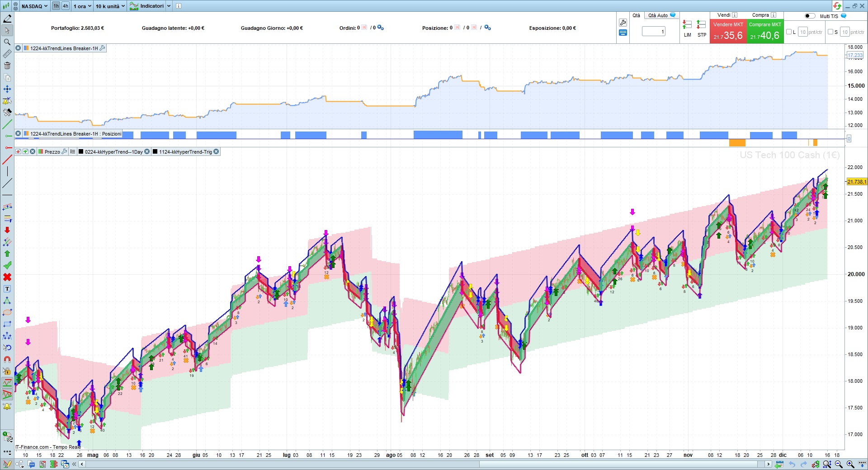
Task: Choose the green up arrow marker tool
Action: (7, 254)
